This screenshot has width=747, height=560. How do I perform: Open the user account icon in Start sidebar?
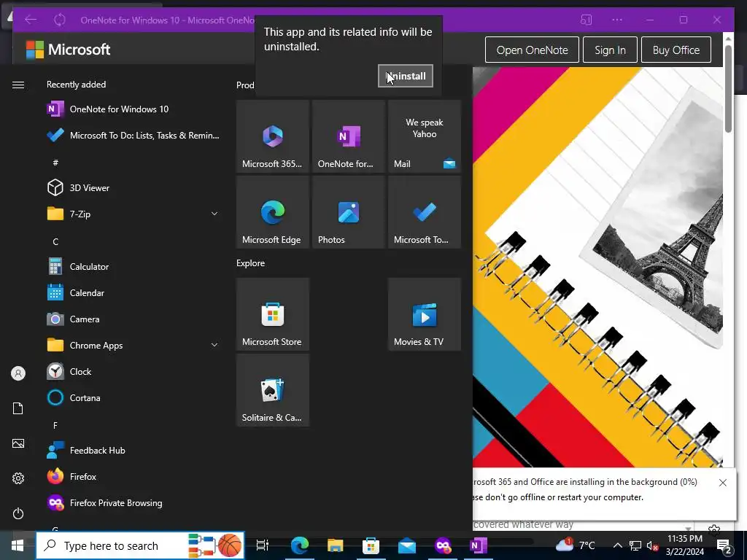click(x=18, y=373)
